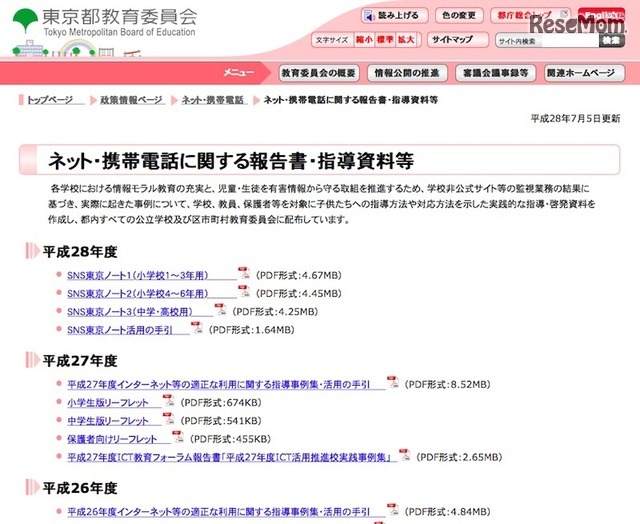
Task: Click PDF icon beside SNS東京ノート3 link
Action: pyautogui.click(x=220, y=309)
